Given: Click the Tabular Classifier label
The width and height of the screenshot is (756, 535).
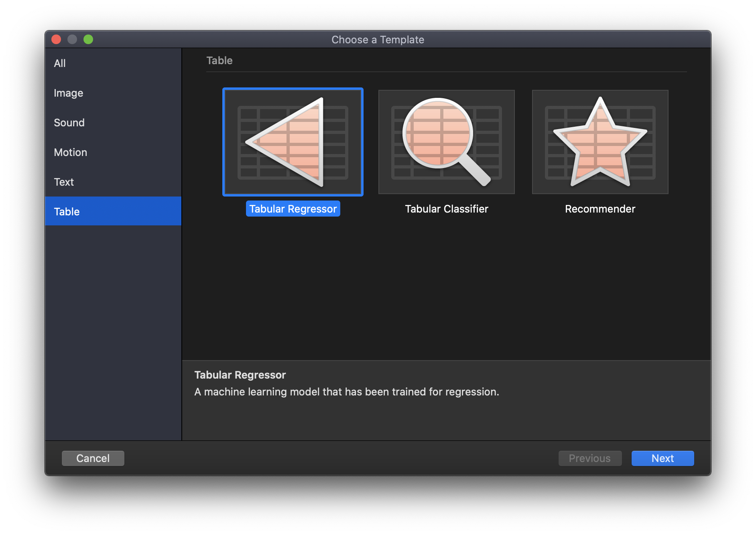Looking at the screenshot, I should [x=446, y=209].
